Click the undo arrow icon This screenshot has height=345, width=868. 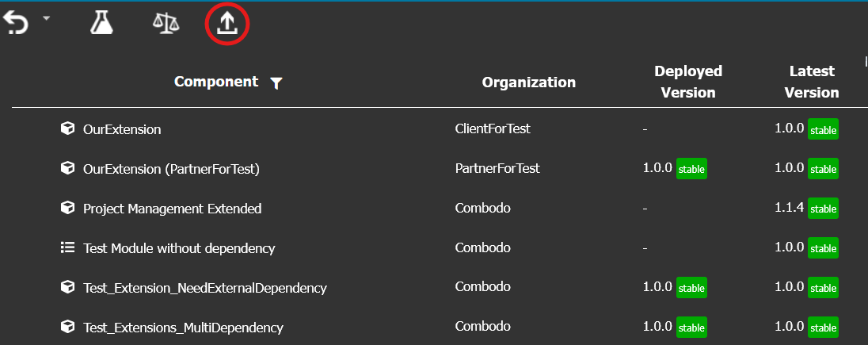pos(16,23)
